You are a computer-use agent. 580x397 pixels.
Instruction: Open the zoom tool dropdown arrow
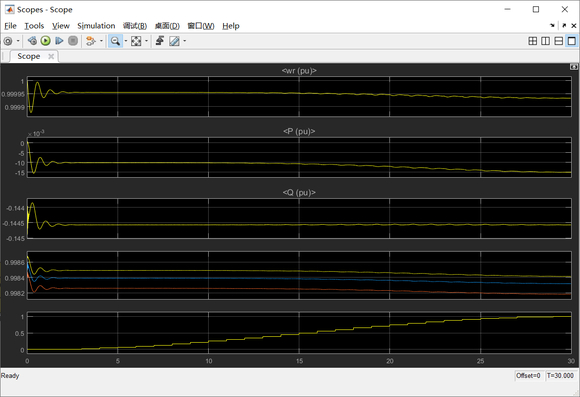126,41
